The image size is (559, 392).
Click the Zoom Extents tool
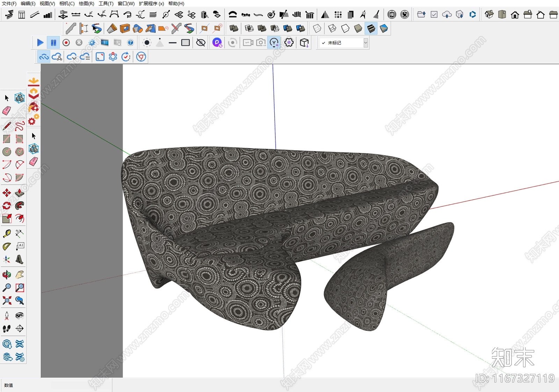coord(7,301)
